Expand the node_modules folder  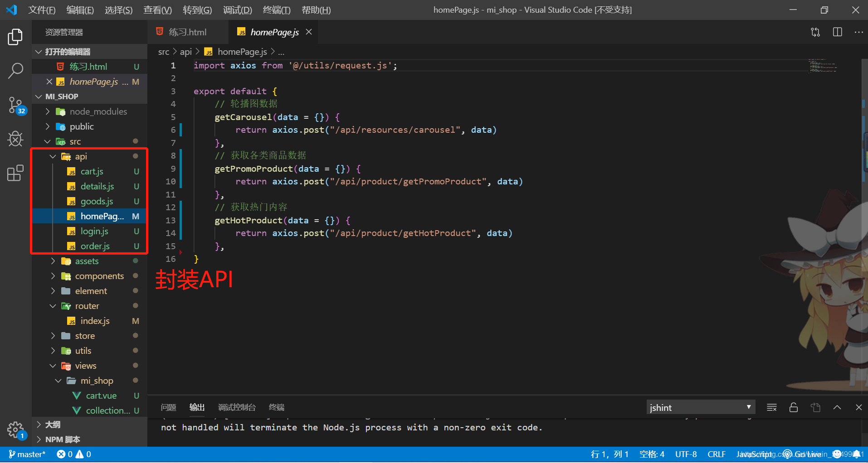pos(90,111)
